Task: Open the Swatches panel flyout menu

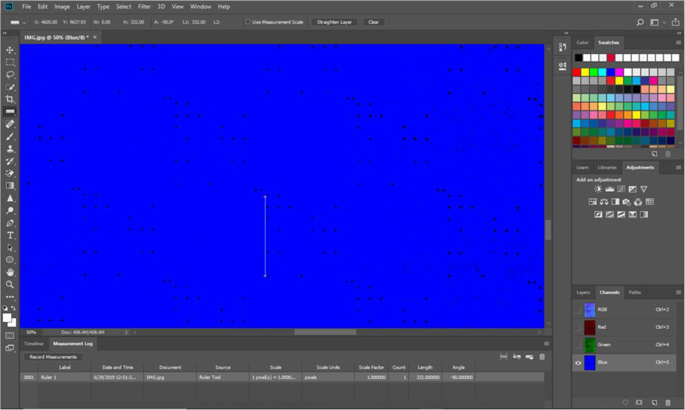Action: point(679,42)
